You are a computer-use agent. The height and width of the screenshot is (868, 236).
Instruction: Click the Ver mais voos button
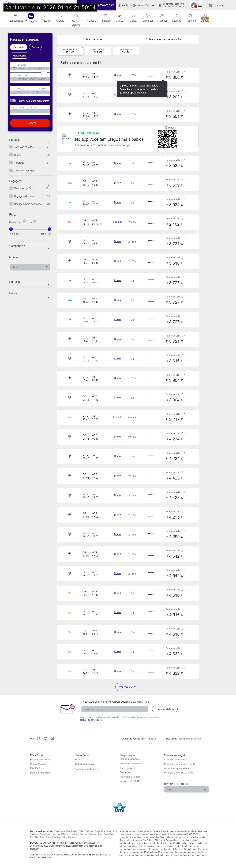pos(128,687)
